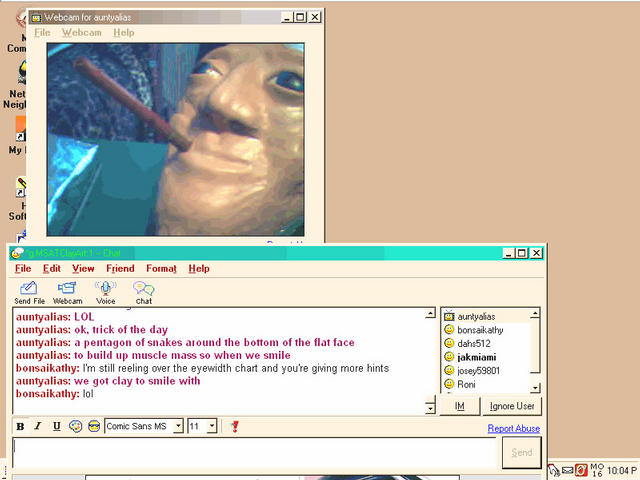Open the Comic Sans MS font dropdown

point(178,426)
